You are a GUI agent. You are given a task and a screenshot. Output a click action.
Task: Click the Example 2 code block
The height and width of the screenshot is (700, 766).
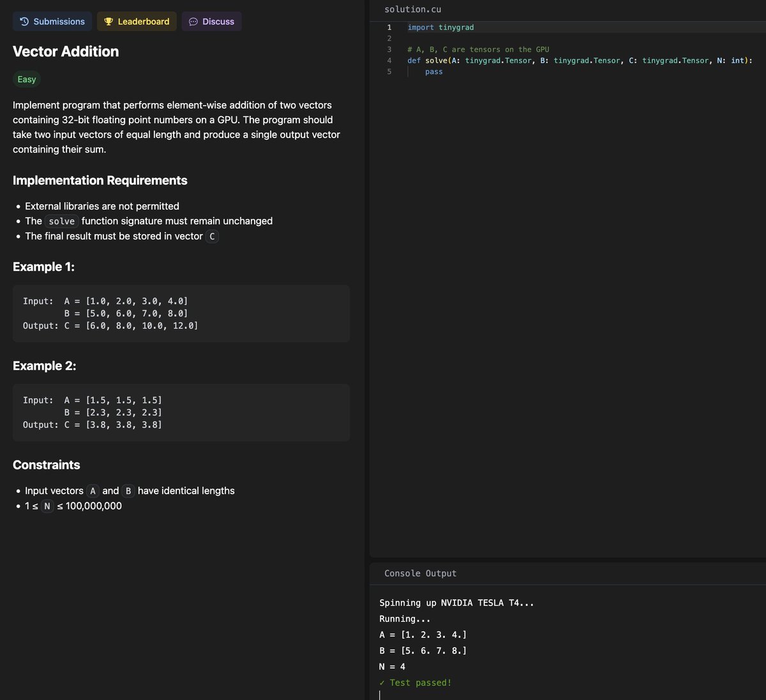point(181,413)
